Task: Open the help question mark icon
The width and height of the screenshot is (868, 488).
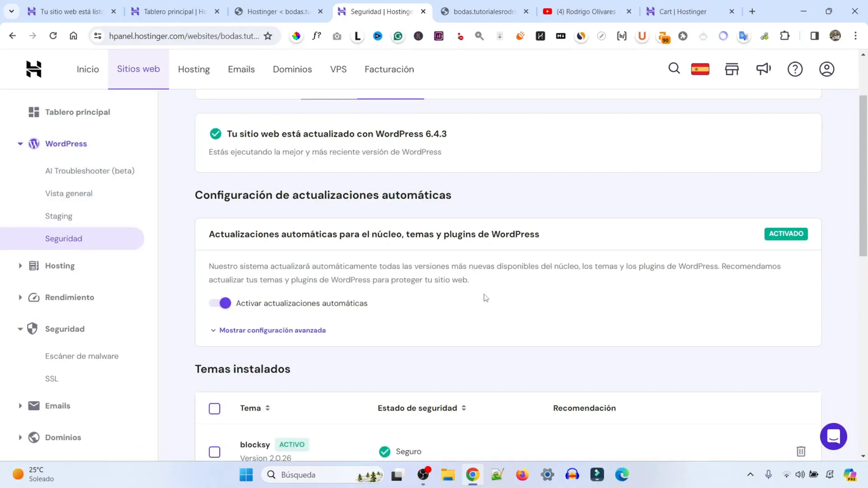Action: click(795, 69)
